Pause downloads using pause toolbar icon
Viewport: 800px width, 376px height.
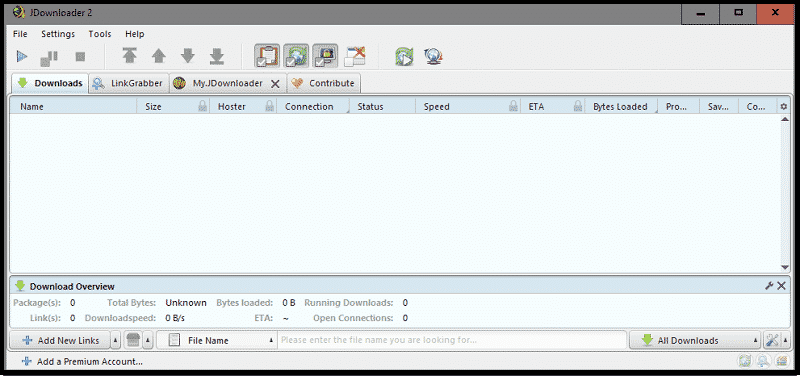[x=49, y=57]
